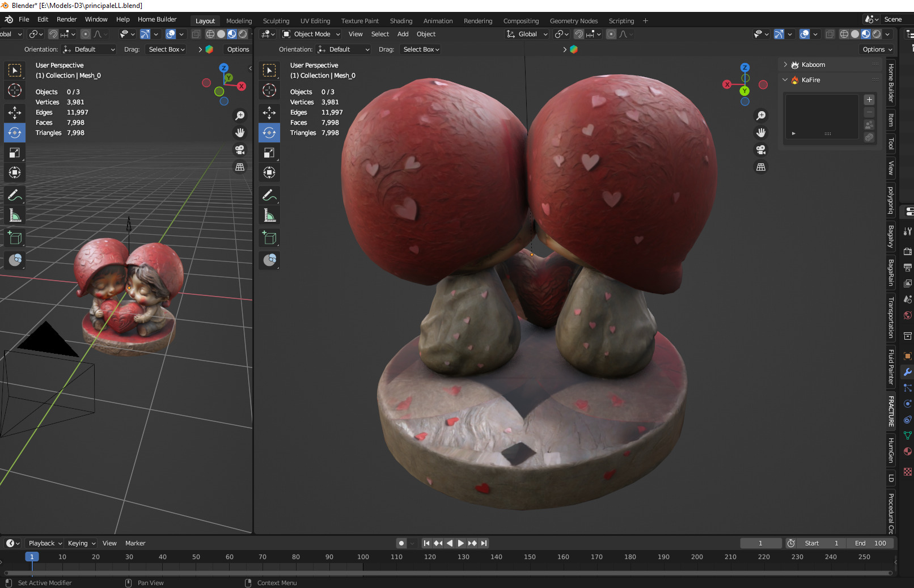
Task: Open the Global transform orientation dropdown
Action: [527, 34]
